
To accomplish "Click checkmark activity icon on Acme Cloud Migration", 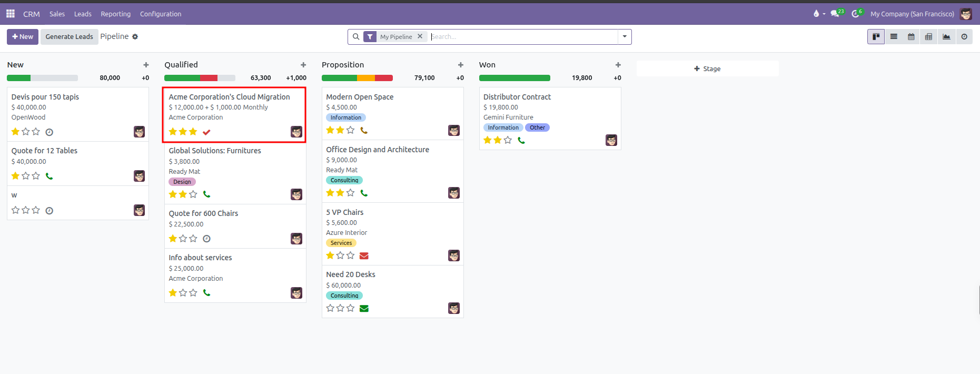I will pyautogui.click(x=206, y=132).
